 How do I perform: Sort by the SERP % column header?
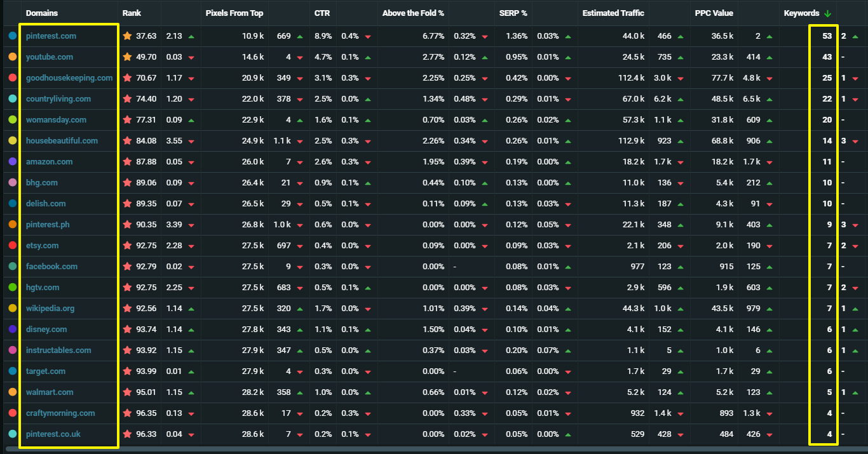point(513,13)
